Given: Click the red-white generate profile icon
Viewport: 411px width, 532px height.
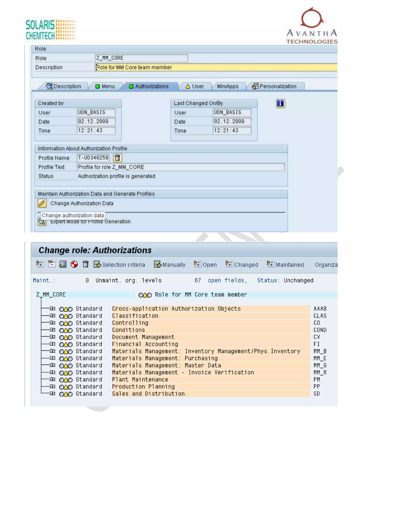Looking at the screenshot, I should pyautogui.click(x=74, y=264).
